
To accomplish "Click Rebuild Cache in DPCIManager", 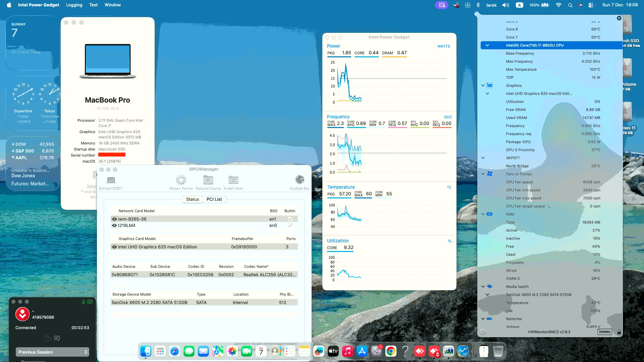I will click(208, 180).
